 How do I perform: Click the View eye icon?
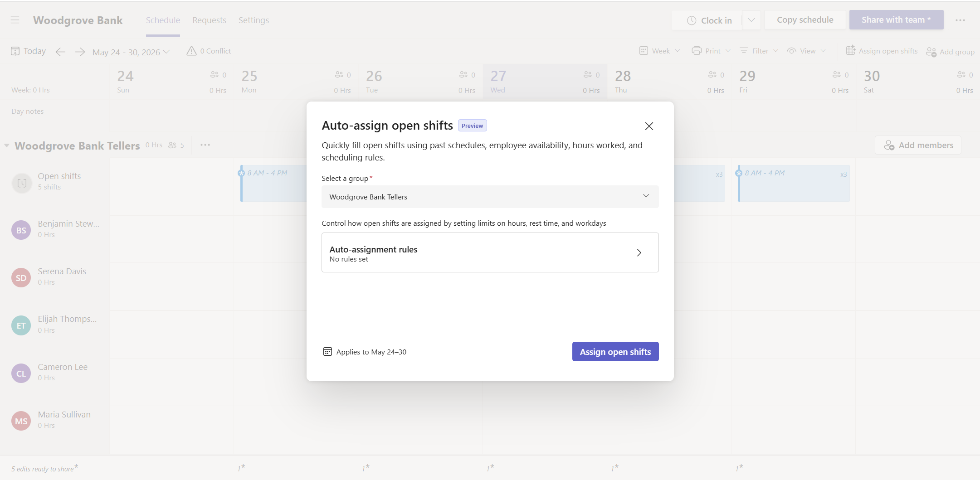pos(791,51)
